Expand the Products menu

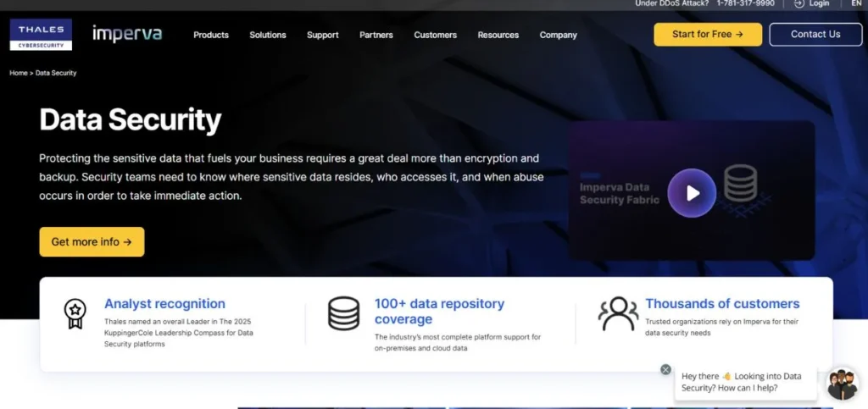pyautogui.click(x=211, y=35)
